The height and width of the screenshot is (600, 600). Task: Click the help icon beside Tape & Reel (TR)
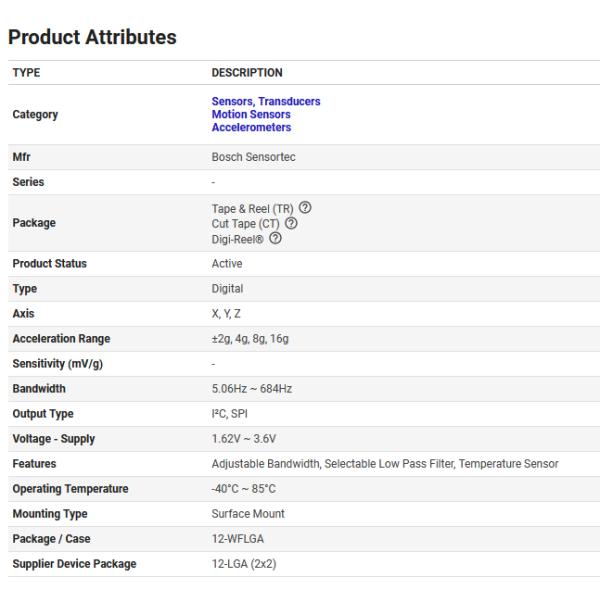coord(305,208)
